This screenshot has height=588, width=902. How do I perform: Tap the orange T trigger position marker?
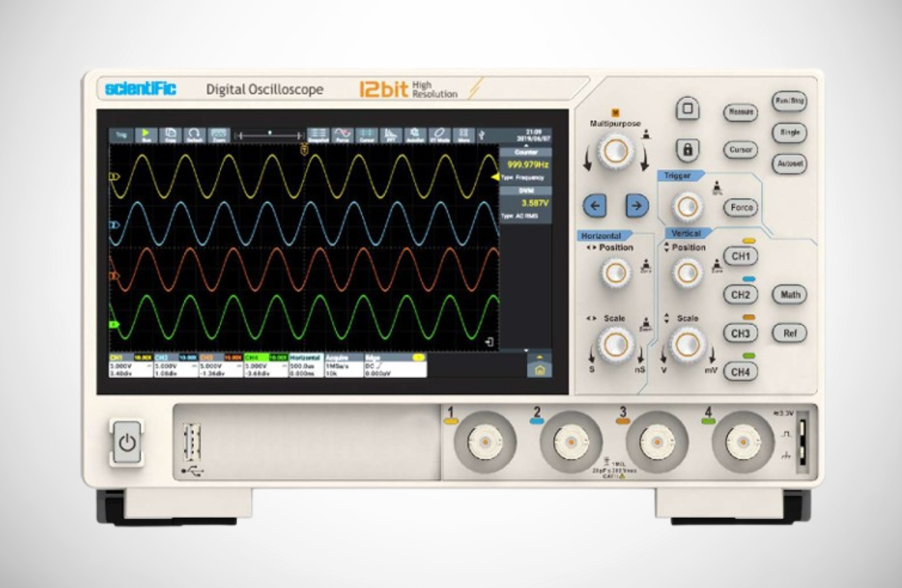pyautogui.click(x=304, y=149)
